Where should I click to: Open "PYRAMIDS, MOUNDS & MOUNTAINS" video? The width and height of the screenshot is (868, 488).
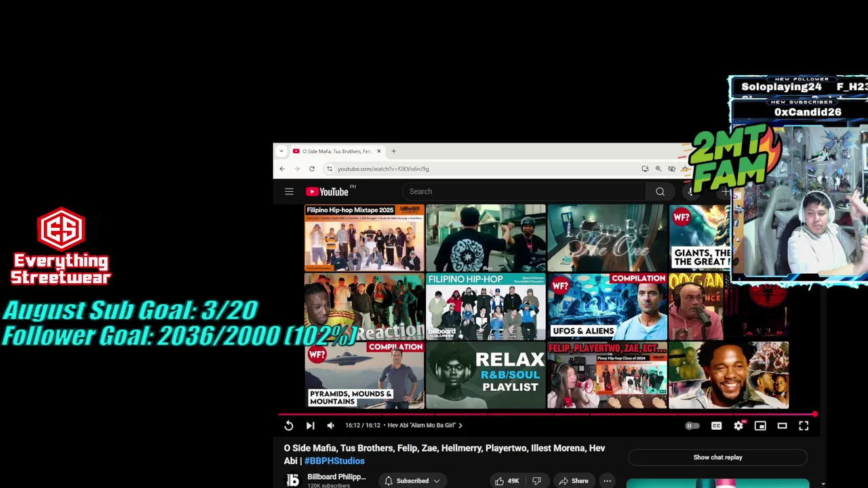pos(364,375)
